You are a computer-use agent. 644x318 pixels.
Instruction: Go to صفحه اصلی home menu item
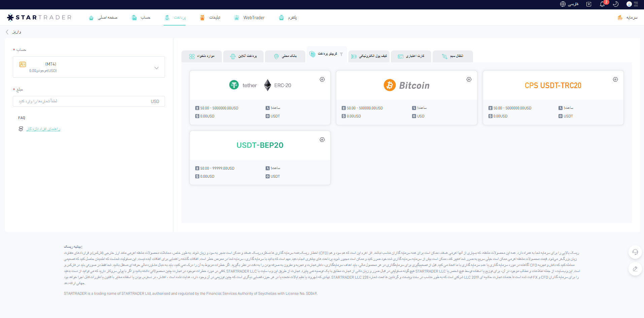[103, 17]
